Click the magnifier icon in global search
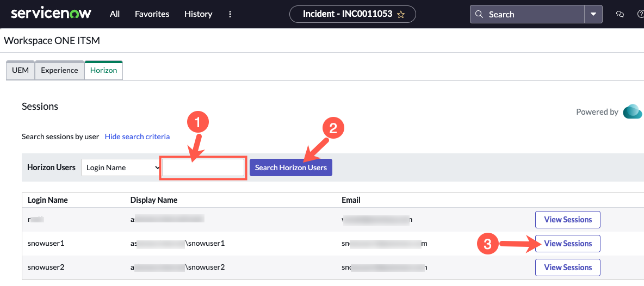Screen dimensions: 644x286 479,15
